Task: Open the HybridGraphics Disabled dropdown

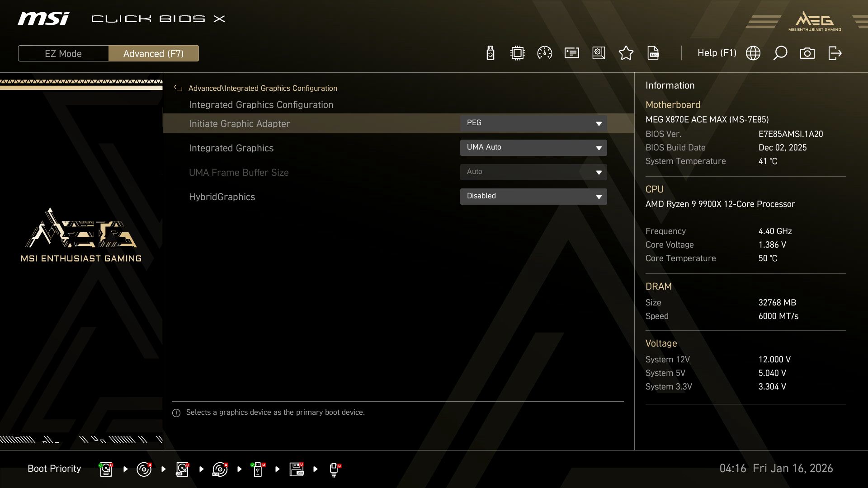Action: [x=533, y=196]
